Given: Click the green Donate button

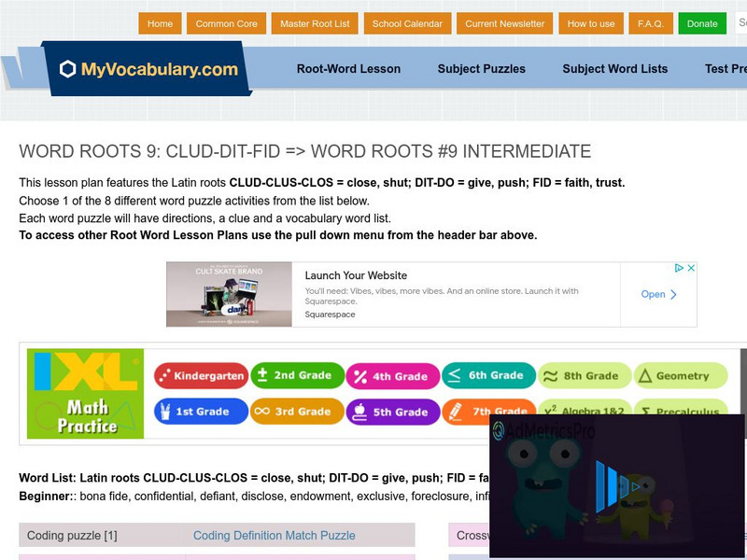Looking at the screenshot, I should [701, 24].
